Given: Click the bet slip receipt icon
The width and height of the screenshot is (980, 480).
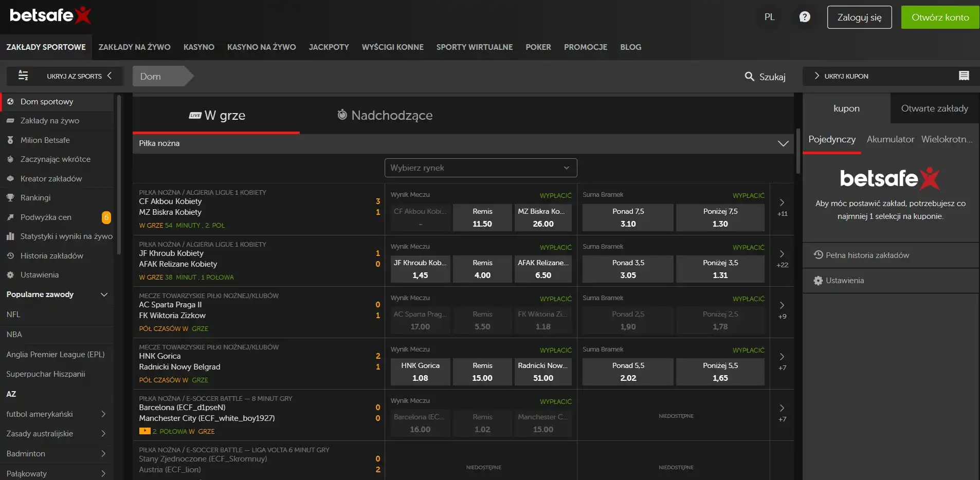Looking at the screenshot, I should pos(964,76).
